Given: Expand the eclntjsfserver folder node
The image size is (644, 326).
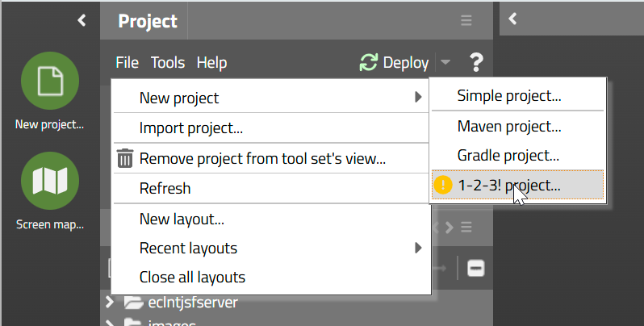Looking at the screenshot, I should click(x=111, y=303).
